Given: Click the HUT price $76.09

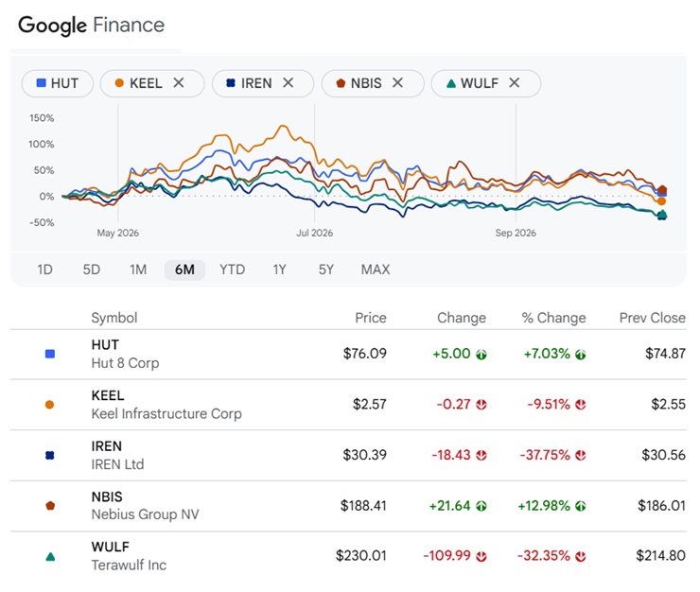Looking at the screenshot, I should point(365,354).
